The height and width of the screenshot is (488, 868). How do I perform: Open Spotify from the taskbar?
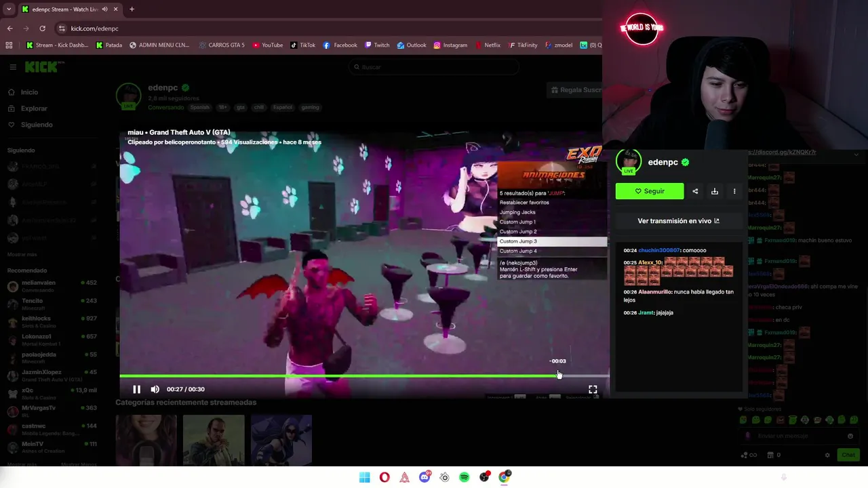pyautogui.click(x=465, y=477)
